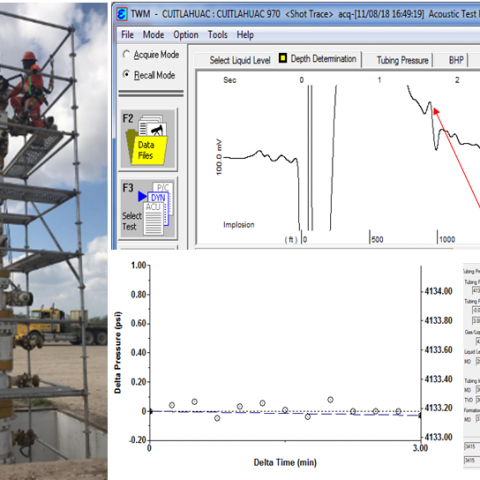Click the '1000' depth tick label
This screenshot has width=480, height=480.
tap(447, 239)
